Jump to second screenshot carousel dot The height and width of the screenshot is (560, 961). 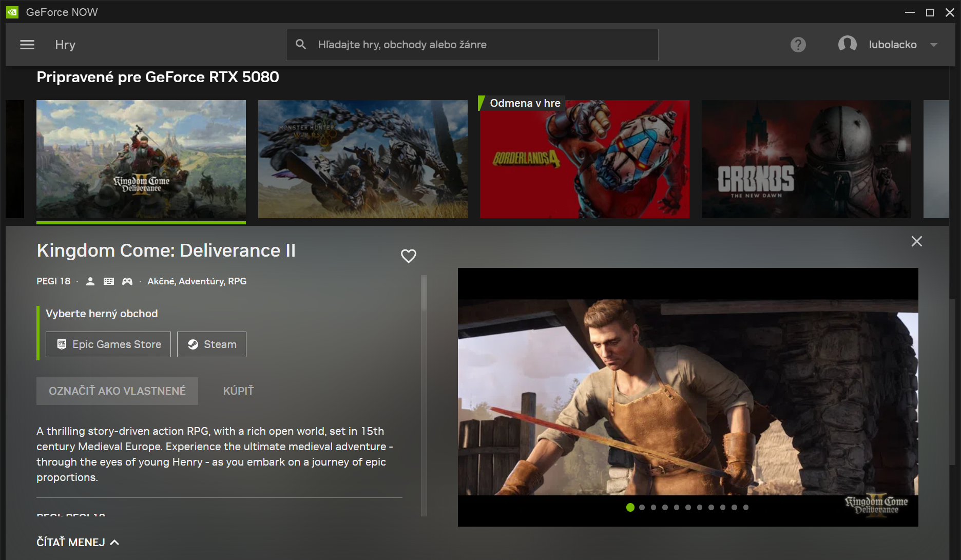[x=642, y=508]
